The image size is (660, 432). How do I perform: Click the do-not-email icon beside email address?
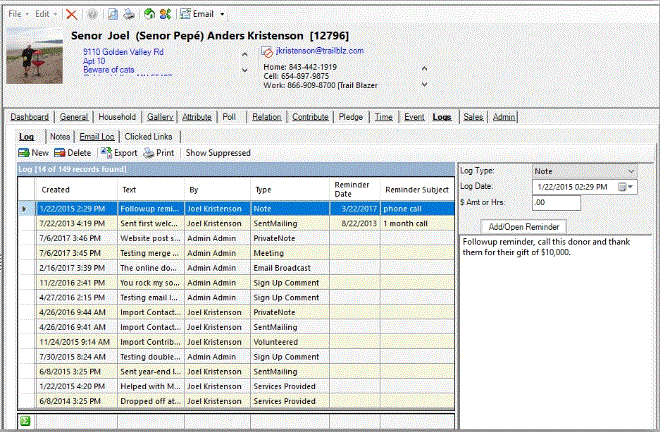click(x=266, y=50)
